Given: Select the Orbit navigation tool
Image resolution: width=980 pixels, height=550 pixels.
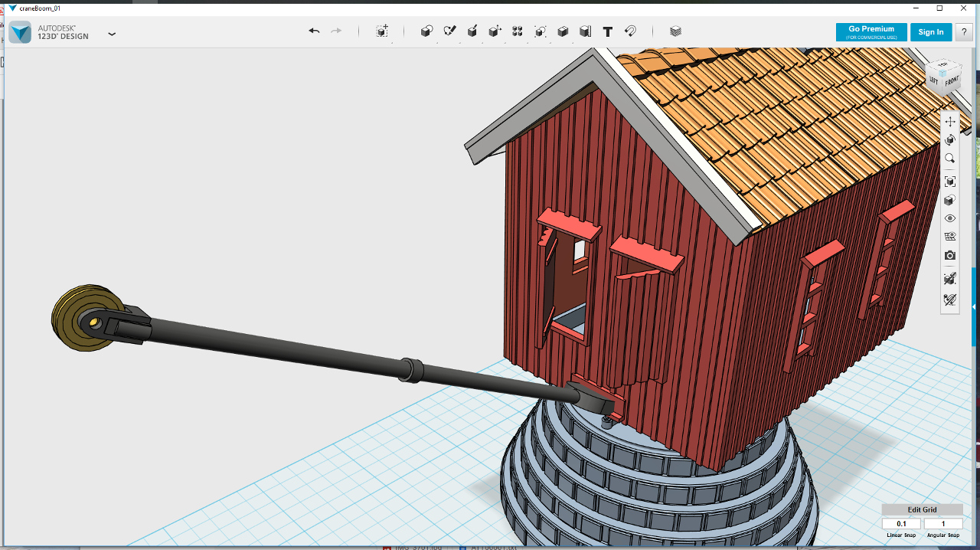Looking at the screenshot, I should click(950, 140).
